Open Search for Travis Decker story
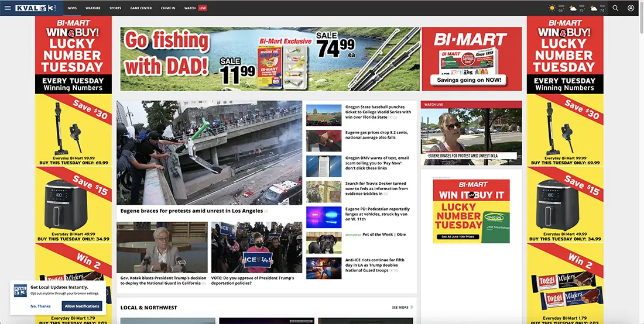Screen dimensions: 644x324 pyautogui.click(x=376, y=189)
